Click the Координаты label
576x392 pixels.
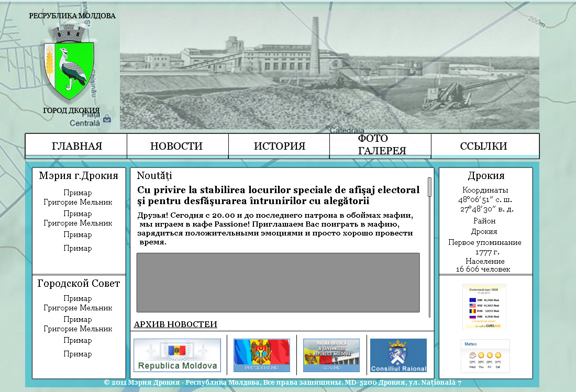[x=485, y=190]
